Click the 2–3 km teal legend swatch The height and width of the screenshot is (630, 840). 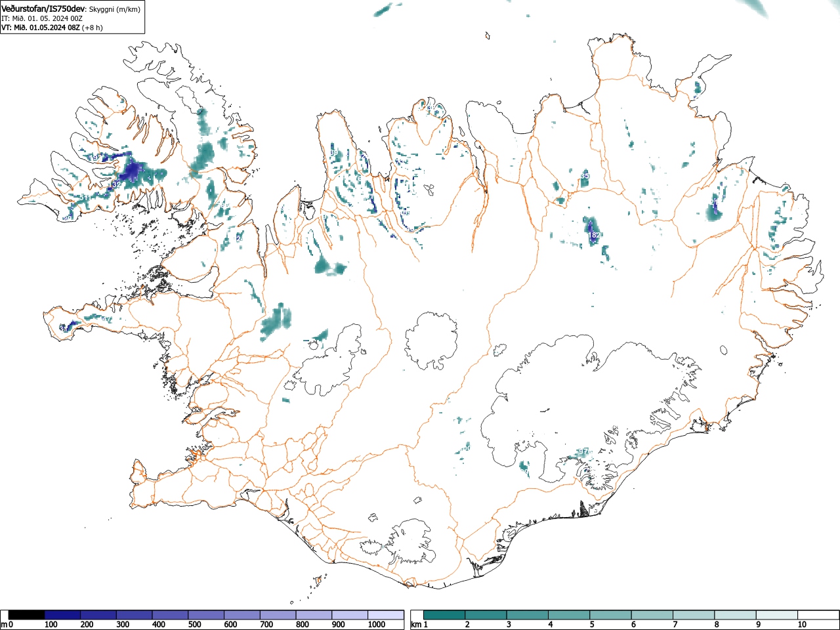[x=486, y=615]
